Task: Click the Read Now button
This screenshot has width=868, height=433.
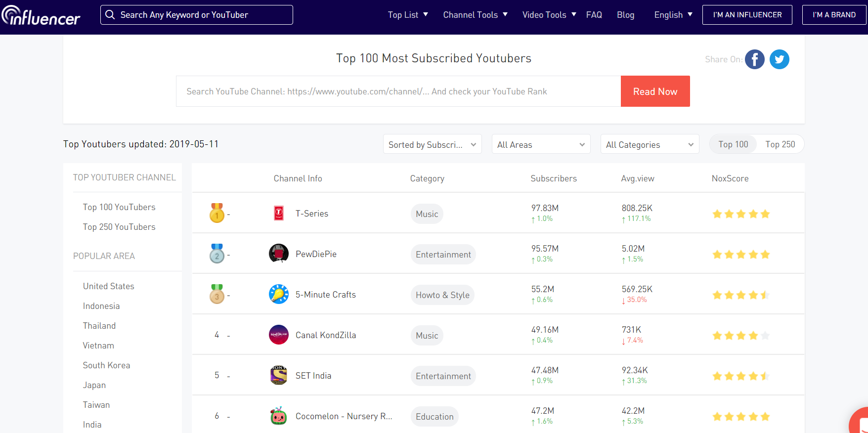Action: click(655, 91)
